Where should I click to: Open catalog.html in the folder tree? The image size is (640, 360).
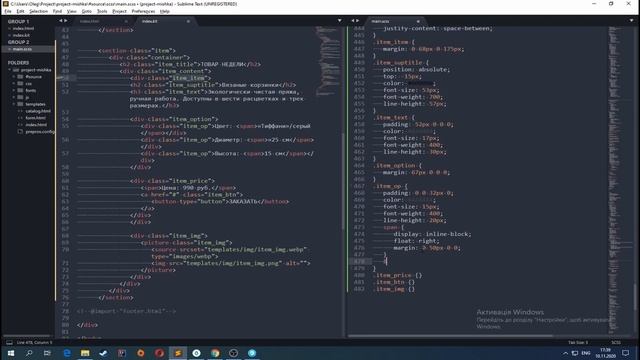tap(38, 111)
